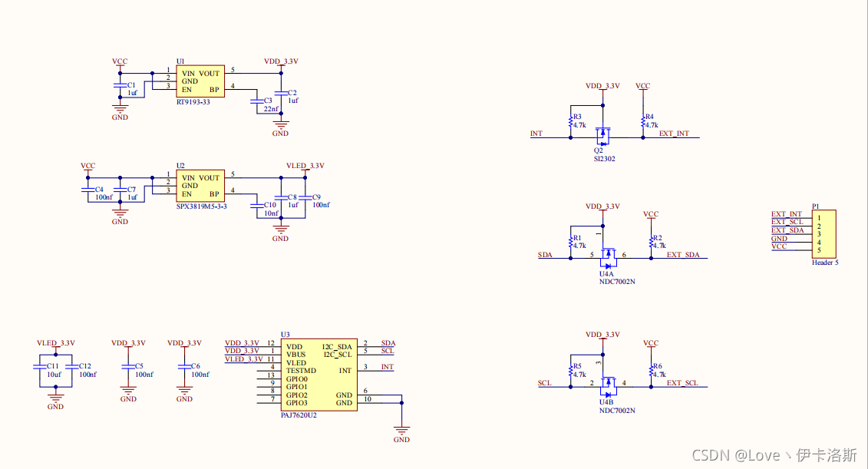
Task: Click the GND symbol below capacitor C6
Action: tap(184, 394)
